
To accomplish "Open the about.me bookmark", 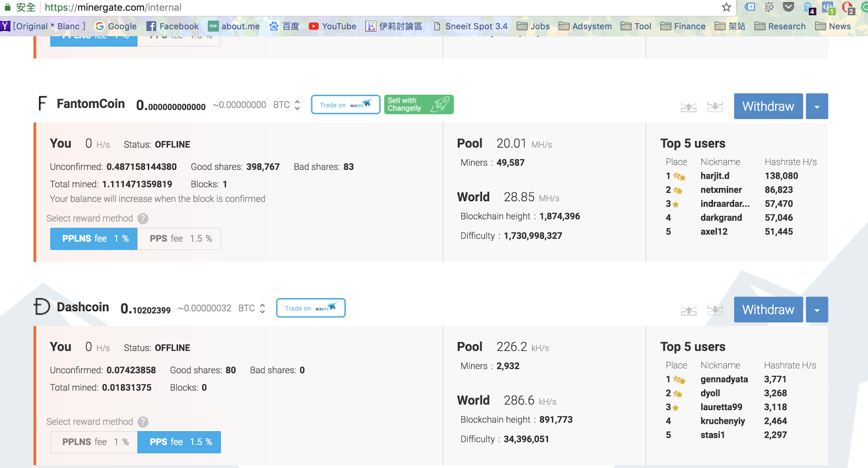I will (x=234, y=26).
